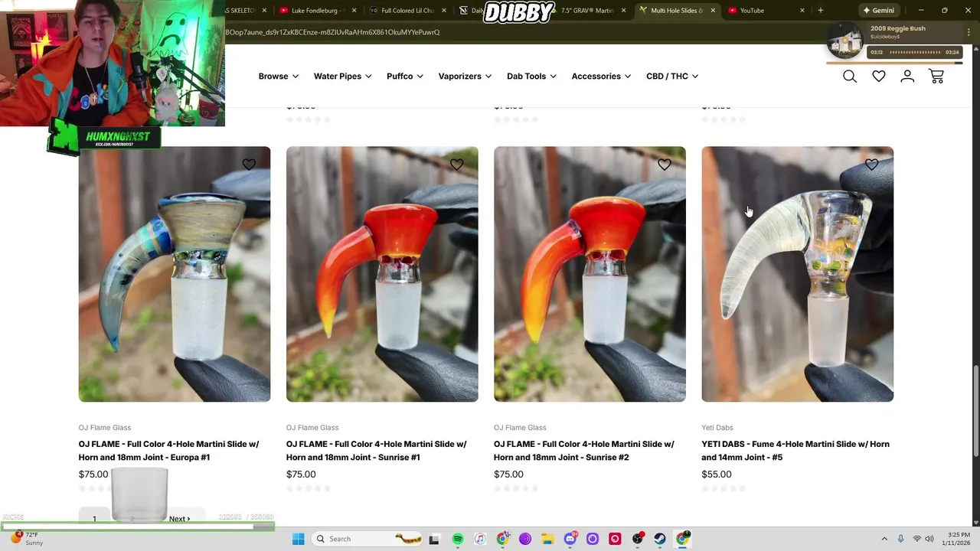The height and width of the screenshot is (551, 980).
Task: Close the YouTube tab
Action: [x=802, y=11]
